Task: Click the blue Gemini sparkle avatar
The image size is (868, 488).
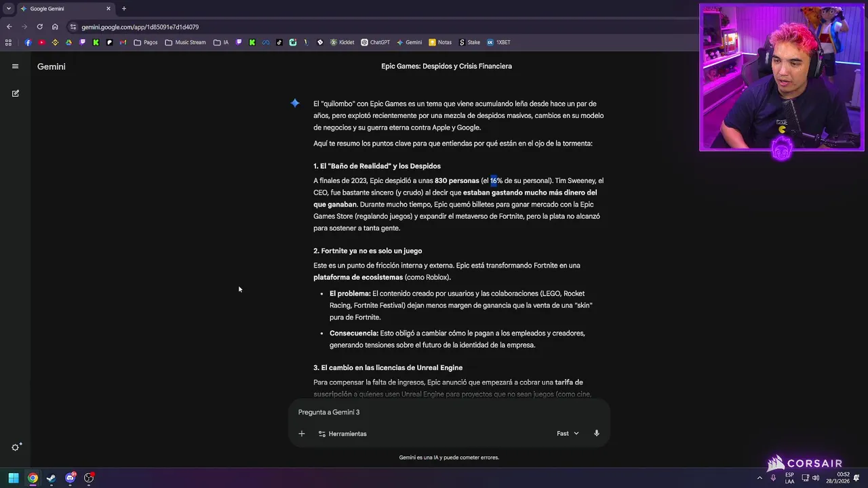Action: point(295,103)
